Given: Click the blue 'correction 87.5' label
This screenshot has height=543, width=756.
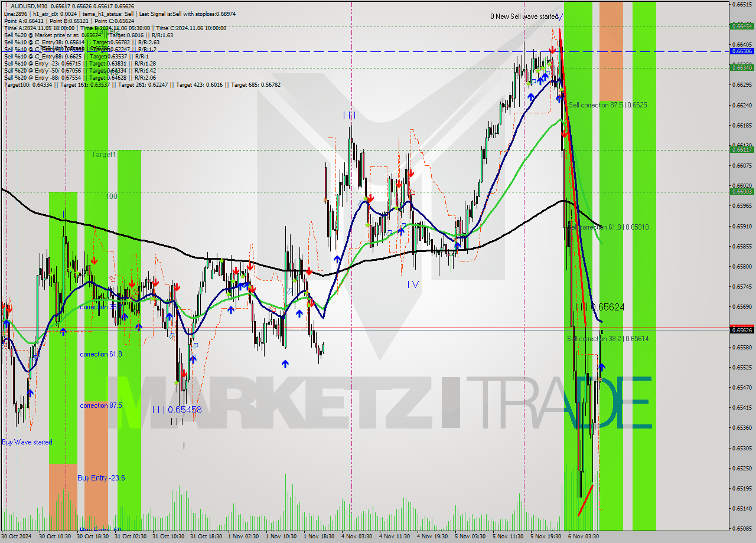Looking at the screenshot, I should 101,405.
